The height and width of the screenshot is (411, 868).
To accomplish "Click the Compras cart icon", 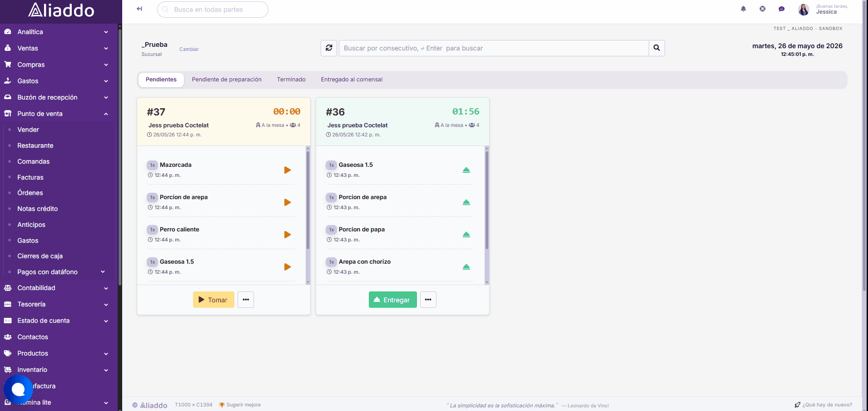I will coord(8,65).
